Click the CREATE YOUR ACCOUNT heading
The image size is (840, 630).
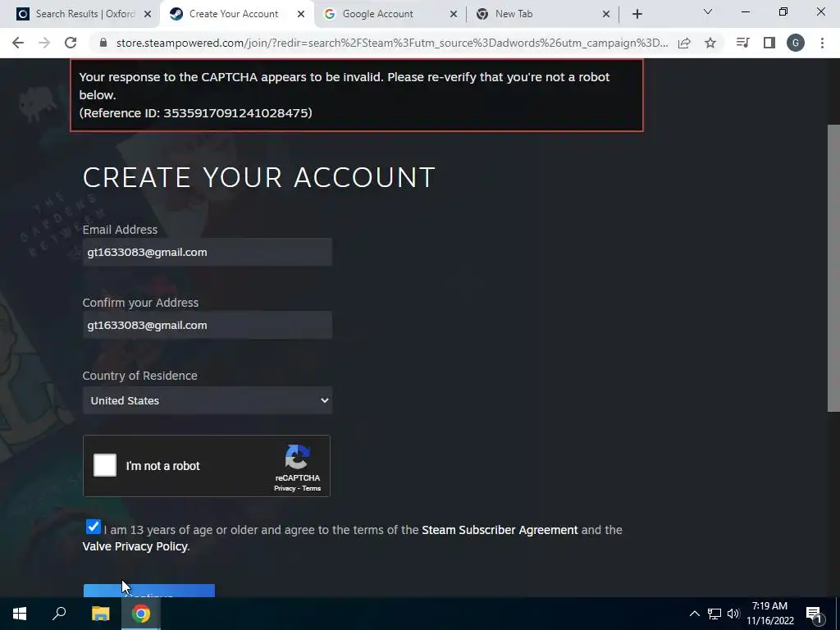point(258,177)
